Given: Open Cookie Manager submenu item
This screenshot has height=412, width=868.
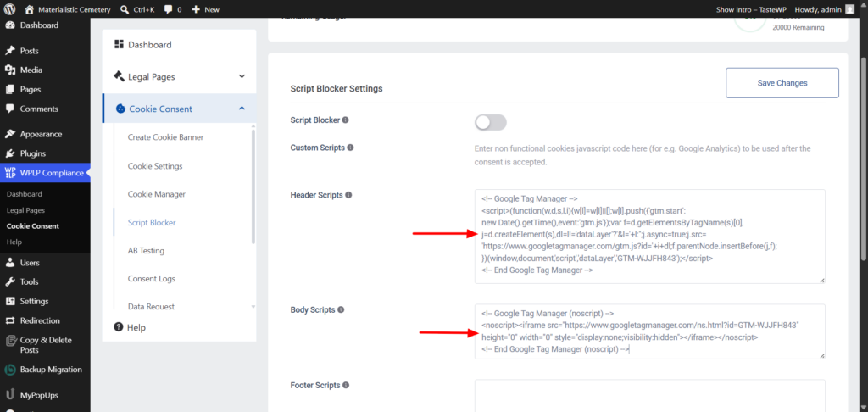Looking at the screenshot, I should point(157,194).
